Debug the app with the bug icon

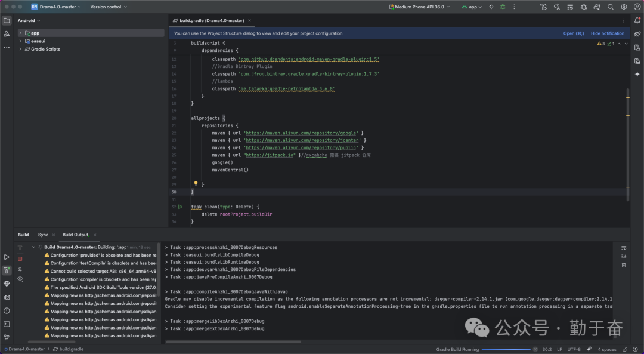[x=503, y=7]
